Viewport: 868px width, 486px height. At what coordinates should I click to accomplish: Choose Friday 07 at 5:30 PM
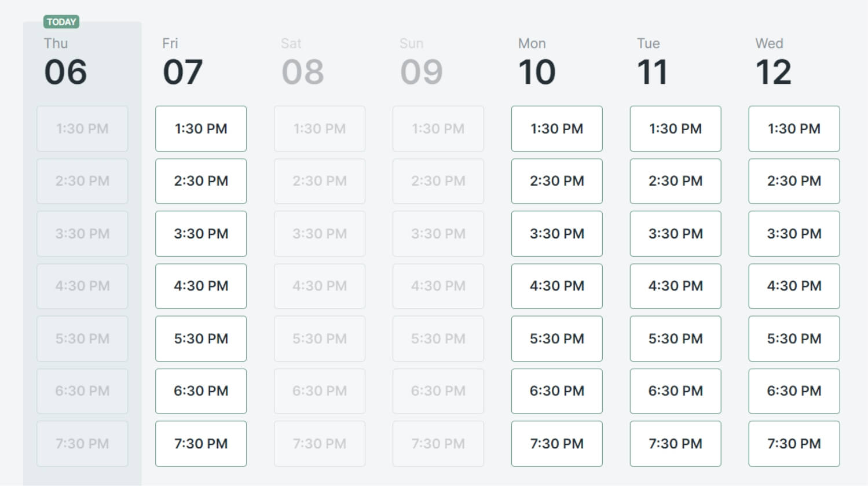[x=201, y=338]
